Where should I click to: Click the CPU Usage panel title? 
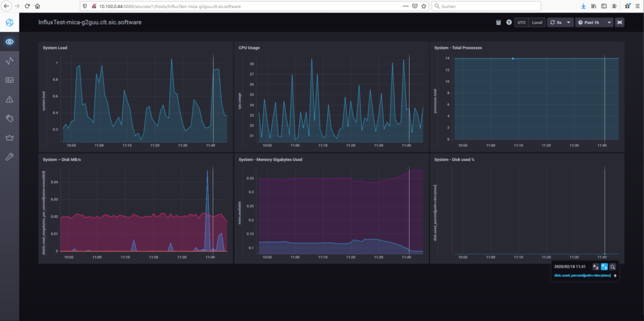pyautogui.click(x=249, y=47)
